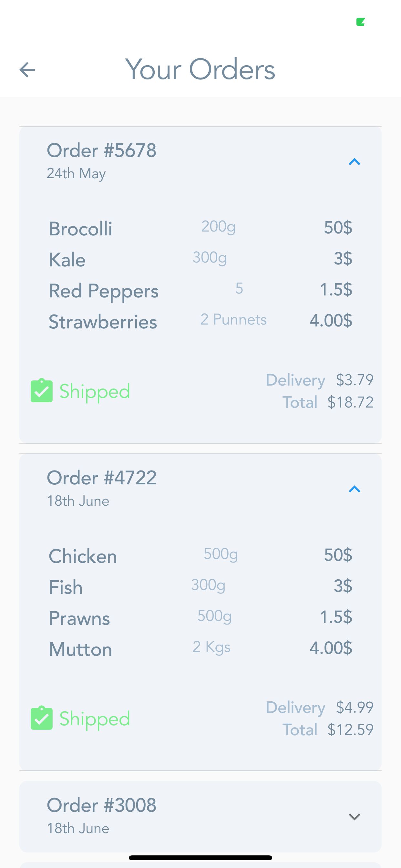Click the green battery status icon
The image size is (401, 868).
pyautogui.click(x=361, y=22)
